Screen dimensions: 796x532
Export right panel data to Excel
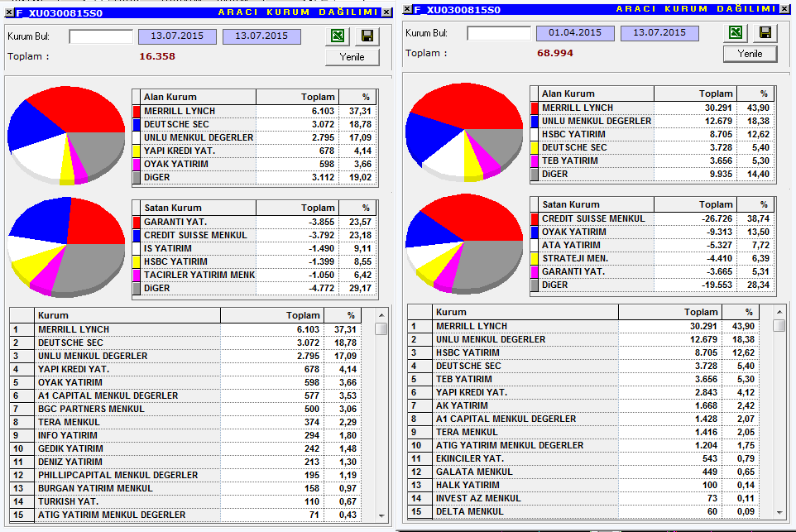click(x=736, y=32)
